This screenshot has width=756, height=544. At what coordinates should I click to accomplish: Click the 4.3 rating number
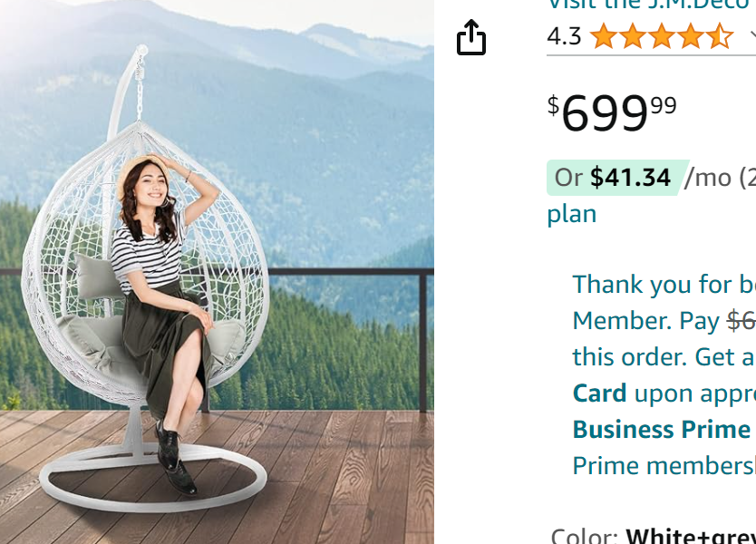[x=564, y=36]
